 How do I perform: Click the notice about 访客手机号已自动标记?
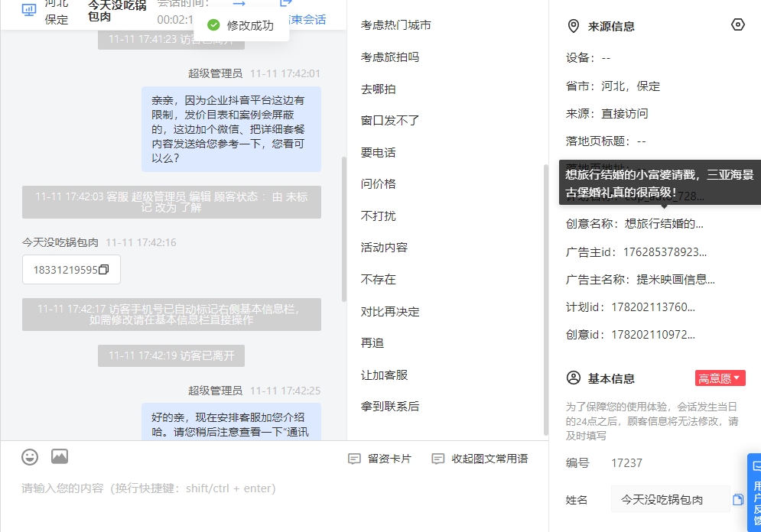[x=171, y=314]
